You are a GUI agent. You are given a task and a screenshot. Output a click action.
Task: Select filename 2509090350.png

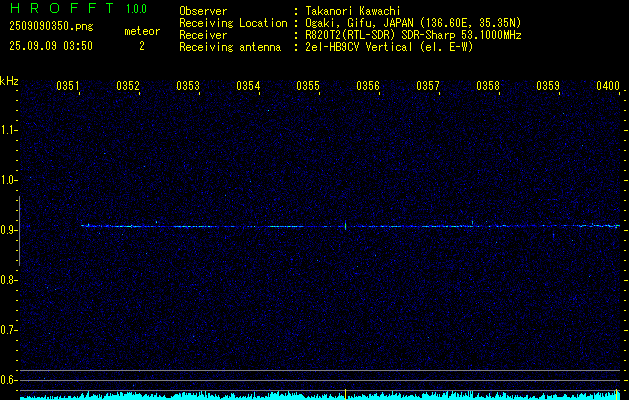tap(51, 26)
